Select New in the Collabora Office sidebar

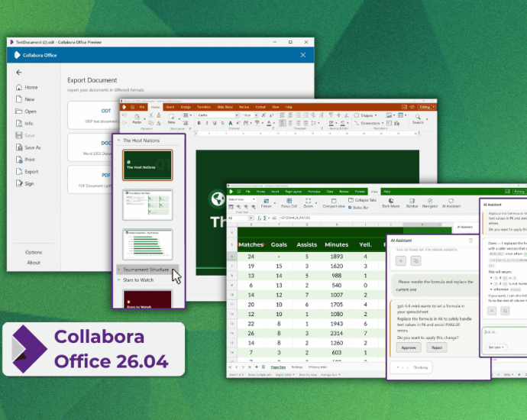(x=25, y=99)
